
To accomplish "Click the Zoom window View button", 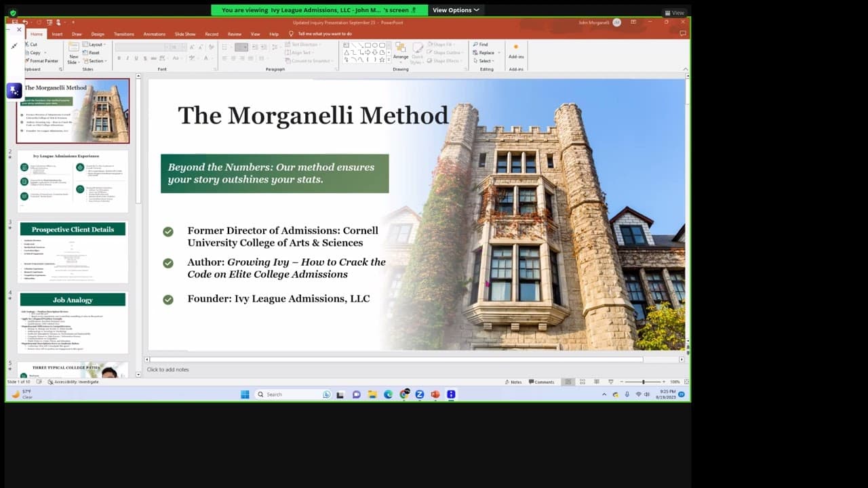I will (675, 13).
